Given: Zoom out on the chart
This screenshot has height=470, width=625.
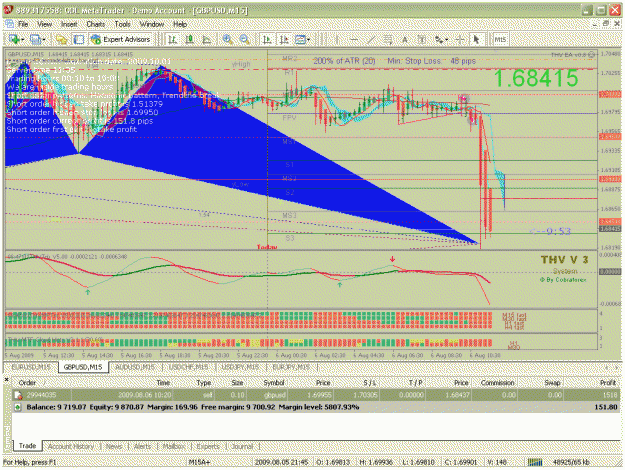Looking at the screenshot, I should [245, 39].
